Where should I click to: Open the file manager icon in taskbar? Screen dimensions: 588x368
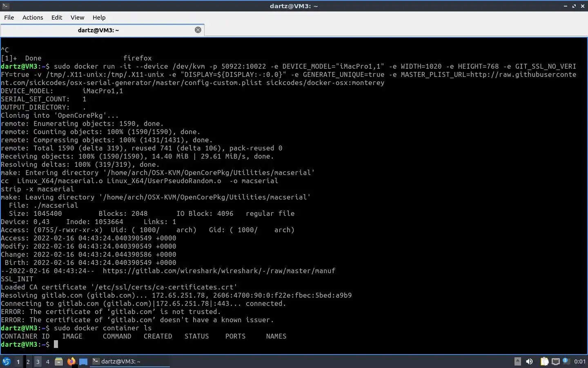[x=59, y=361]
